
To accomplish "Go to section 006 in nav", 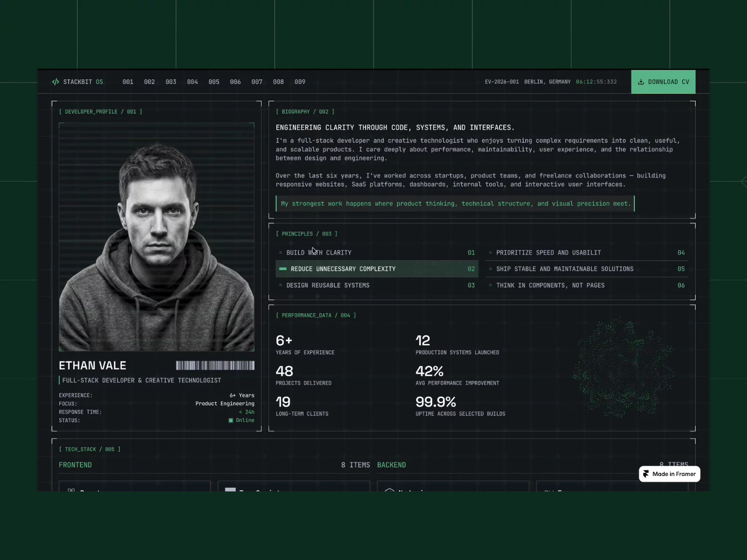I will [x=235, y=82].
